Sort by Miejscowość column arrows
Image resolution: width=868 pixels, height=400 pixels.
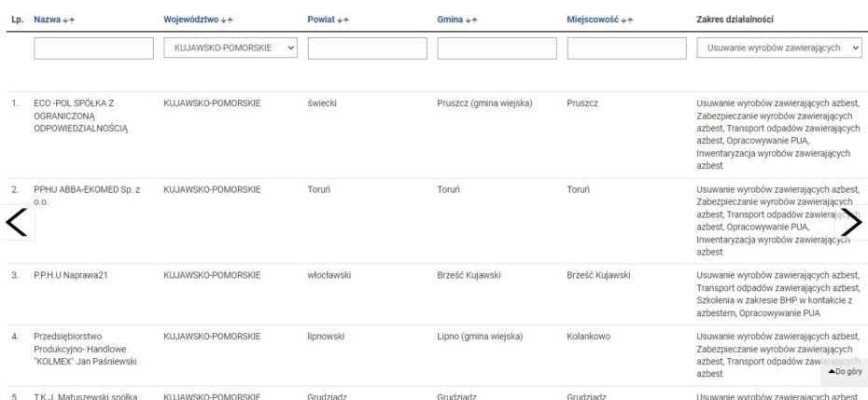pos(626,20)
